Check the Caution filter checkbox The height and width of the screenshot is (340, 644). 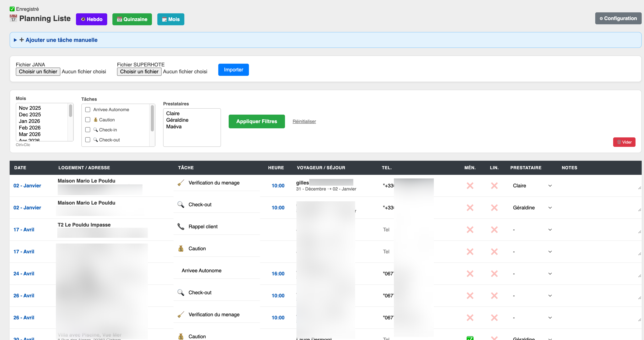(88, 120)
